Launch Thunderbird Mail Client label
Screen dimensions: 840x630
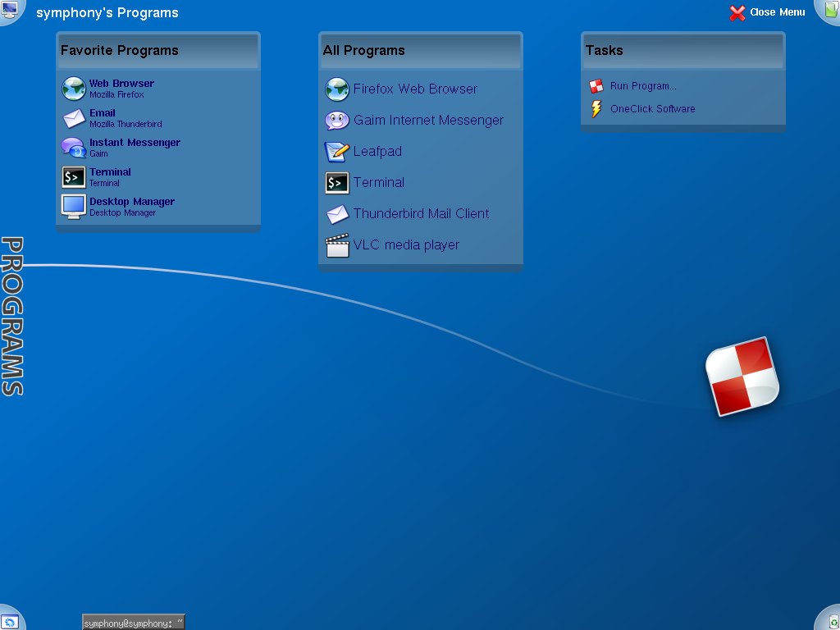pos(421,214)
